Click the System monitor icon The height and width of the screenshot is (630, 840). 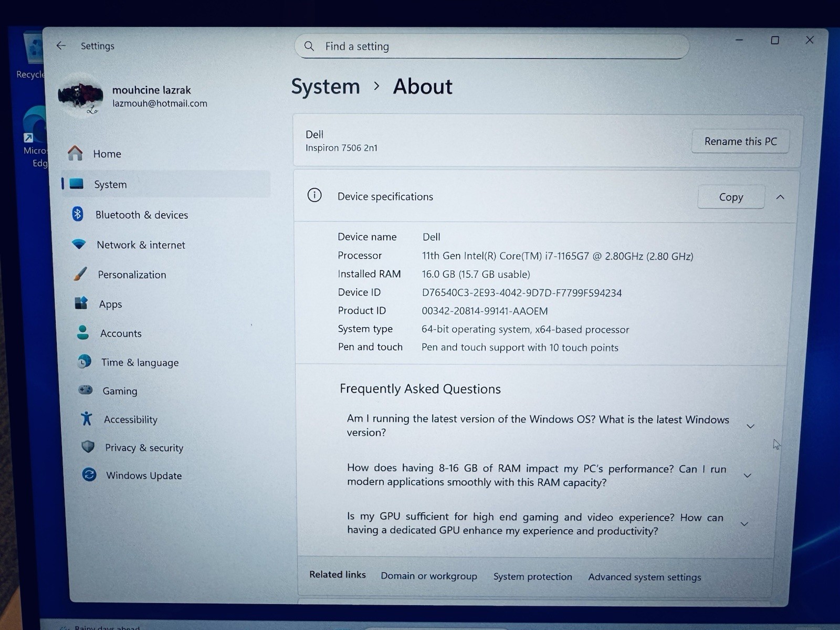(77, 184)
